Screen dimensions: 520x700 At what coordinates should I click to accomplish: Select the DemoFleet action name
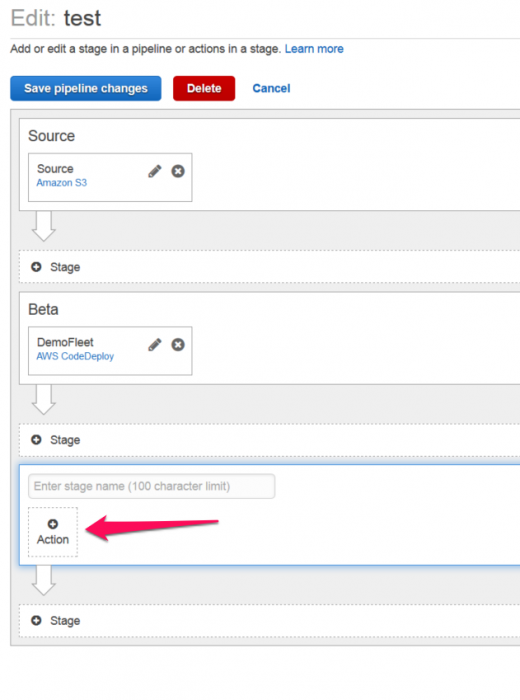(65, 342)
